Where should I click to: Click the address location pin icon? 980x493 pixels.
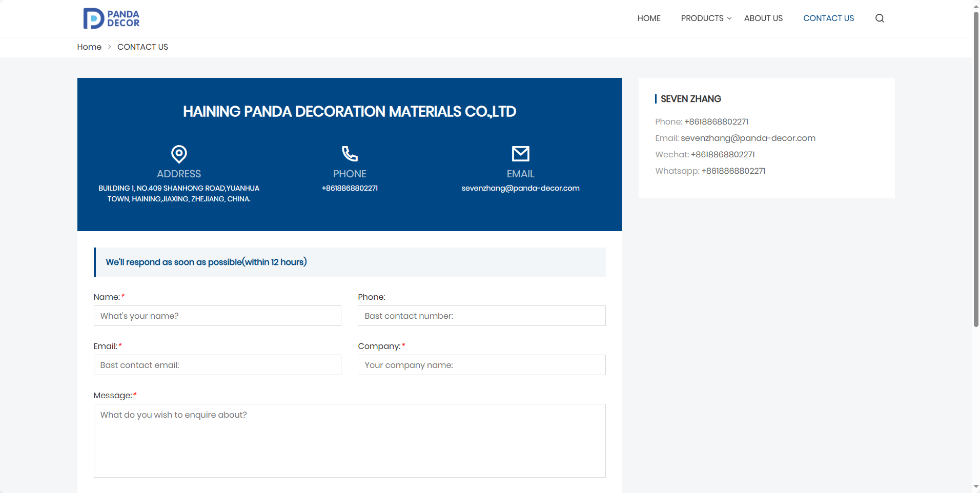(179, 154)
